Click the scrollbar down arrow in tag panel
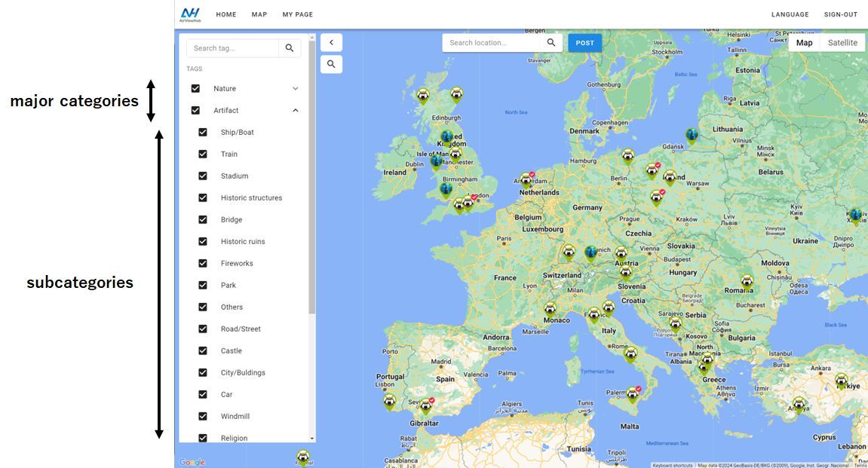 [x=312, y=438]
